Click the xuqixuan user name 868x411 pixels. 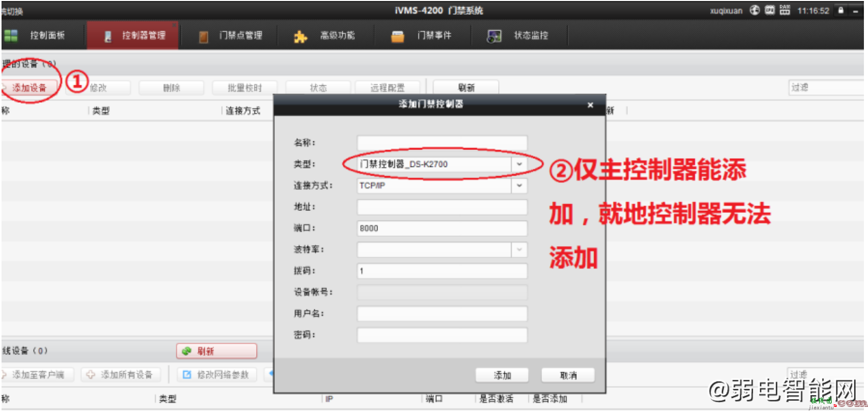pos(726,11)
